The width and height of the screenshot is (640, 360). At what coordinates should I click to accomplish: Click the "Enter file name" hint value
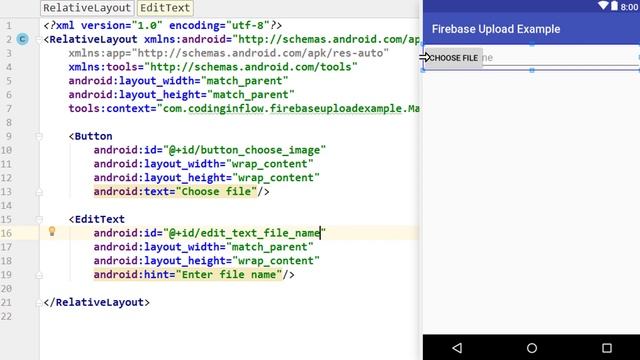tap(229, 275)
